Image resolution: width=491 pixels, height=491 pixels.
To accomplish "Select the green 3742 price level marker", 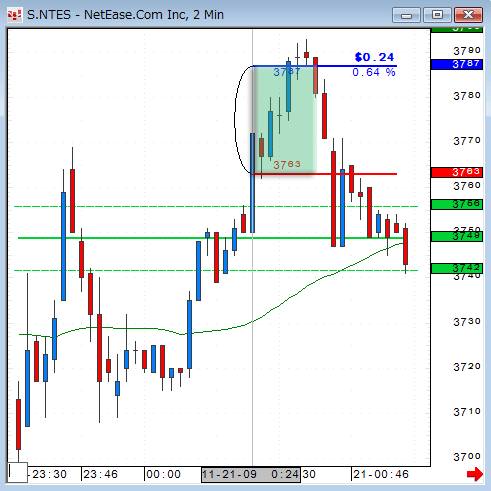I will click(457, 268).
